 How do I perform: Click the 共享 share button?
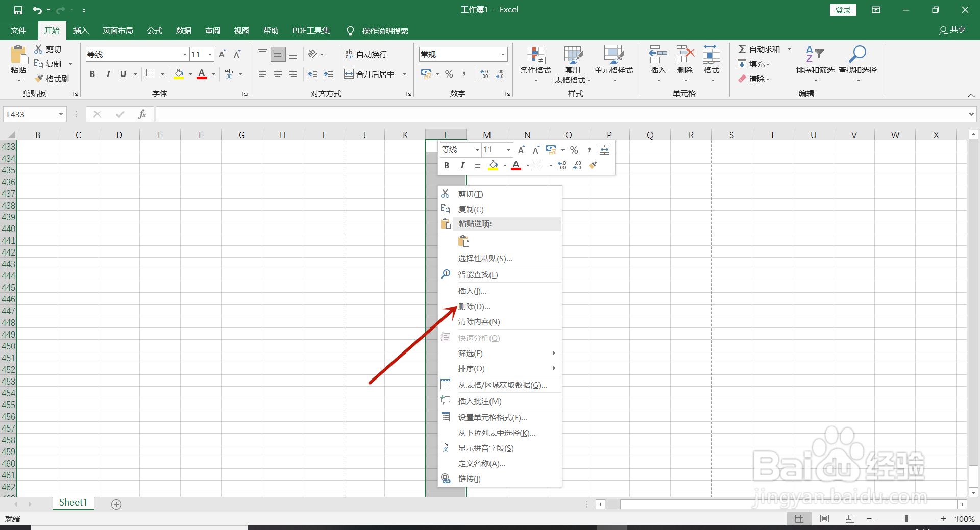click(952, 30)
